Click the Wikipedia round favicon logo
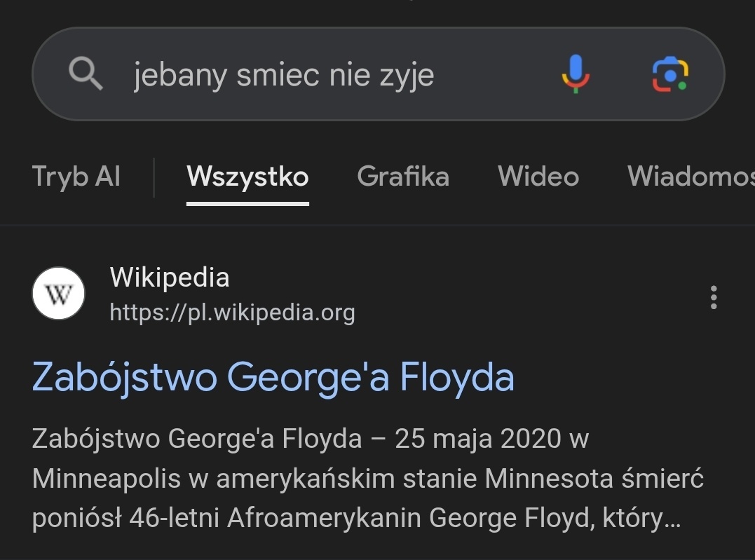Image resolution: width=755 pixels, height=560 pixels. (x=59, y=294)
